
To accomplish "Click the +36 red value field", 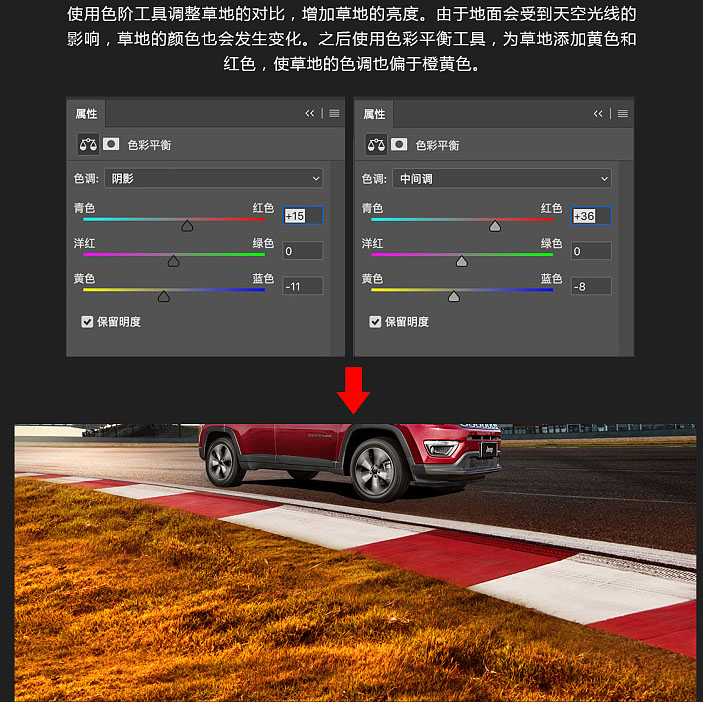I will pos(591,216).
